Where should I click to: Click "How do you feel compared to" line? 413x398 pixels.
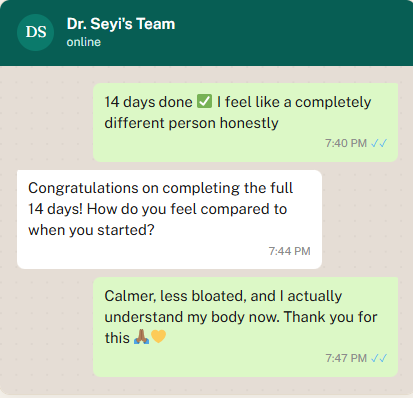tap(187, 209)
